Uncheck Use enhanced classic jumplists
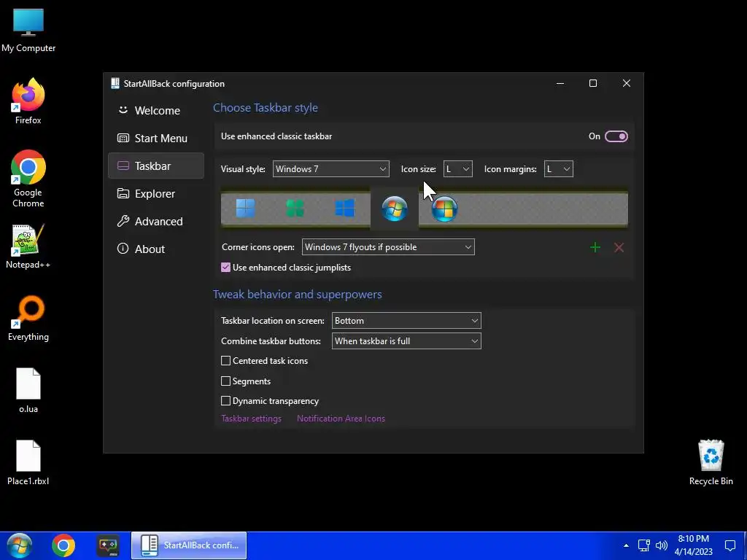This screenshot has width=747, height=560. point(226,267)
